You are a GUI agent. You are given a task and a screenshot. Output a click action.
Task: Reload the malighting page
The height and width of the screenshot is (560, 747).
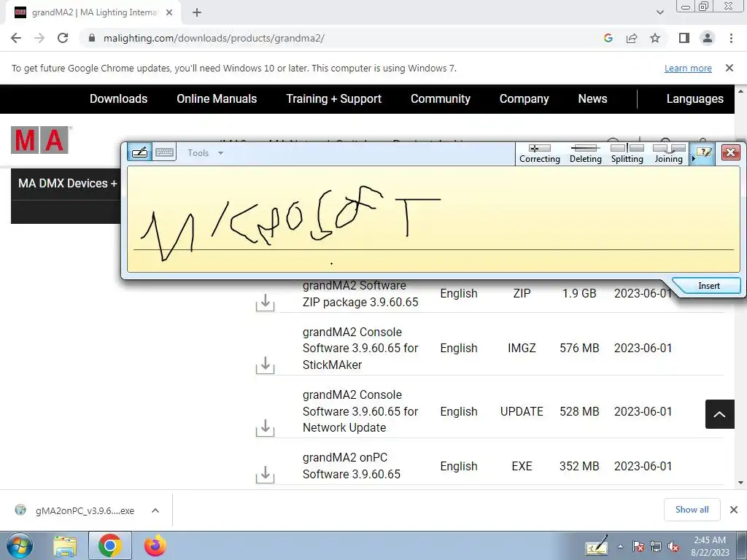click(63, 38)
